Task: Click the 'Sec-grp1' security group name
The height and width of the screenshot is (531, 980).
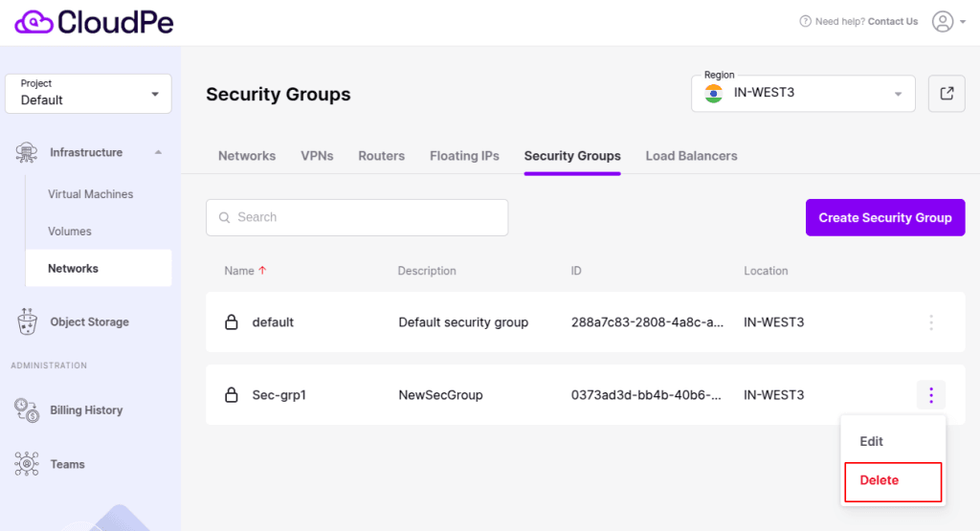Action: [x=279, y=395]
